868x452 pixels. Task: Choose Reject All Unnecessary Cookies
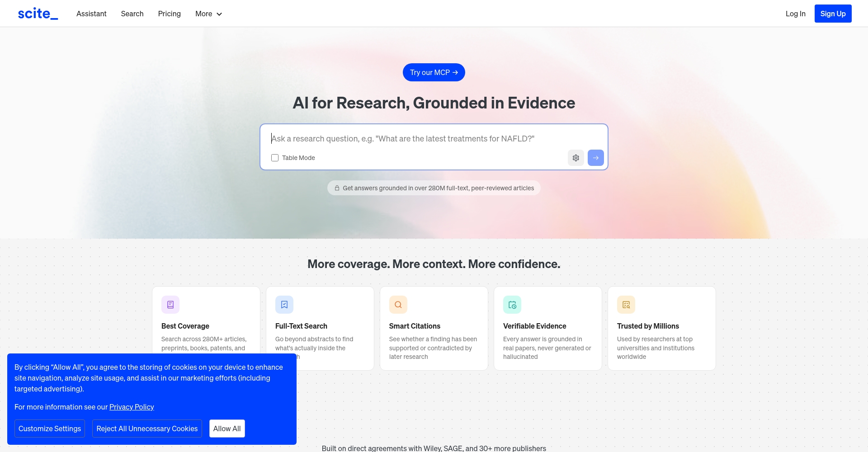pos(147,428)
